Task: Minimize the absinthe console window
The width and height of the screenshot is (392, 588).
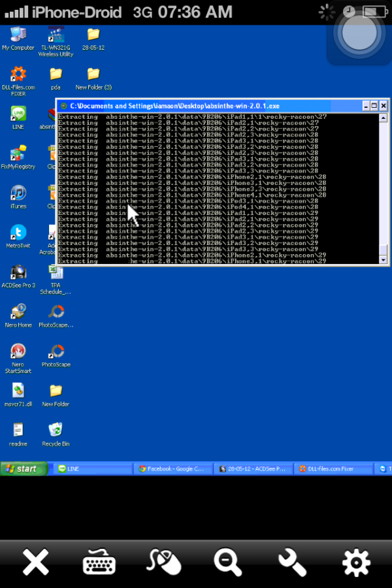Action: (x=366, y=106)
